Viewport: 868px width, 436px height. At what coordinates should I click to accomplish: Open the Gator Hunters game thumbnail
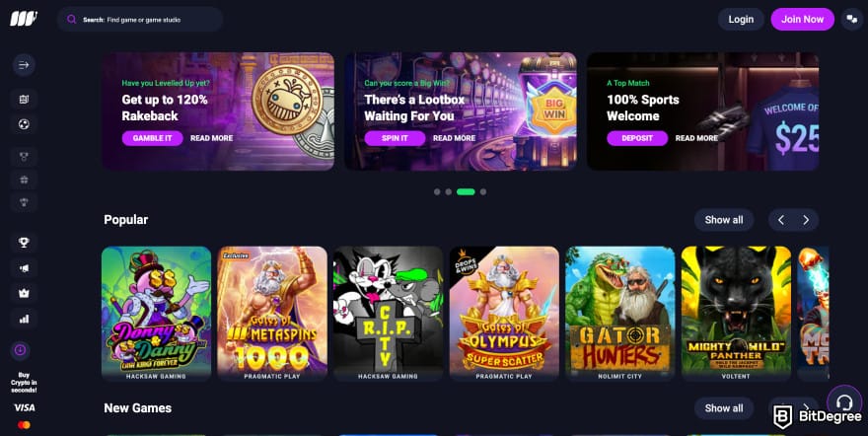[620, 314]
